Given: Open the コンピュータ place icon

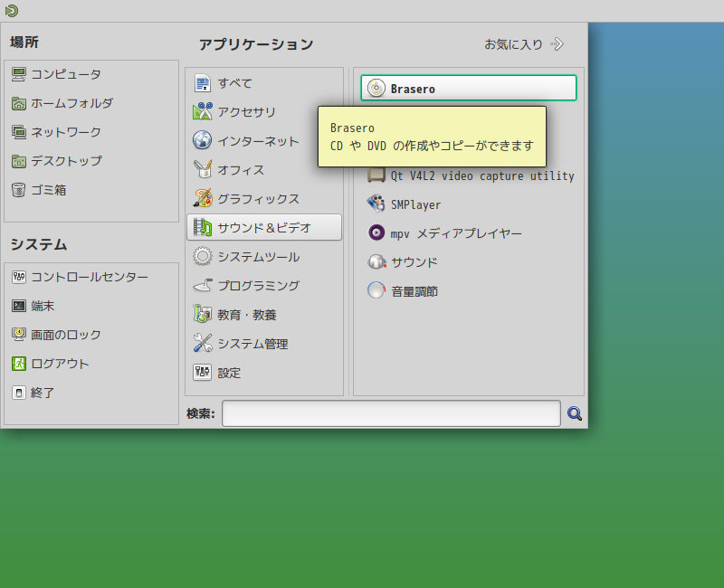Looking at the screenshot, I should (x=18, y=74).
